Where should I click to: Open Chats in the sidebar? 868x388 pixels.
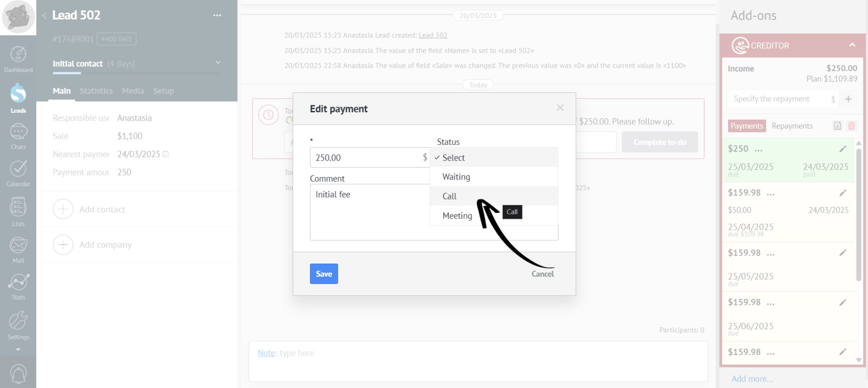click(x=18, y=136)
